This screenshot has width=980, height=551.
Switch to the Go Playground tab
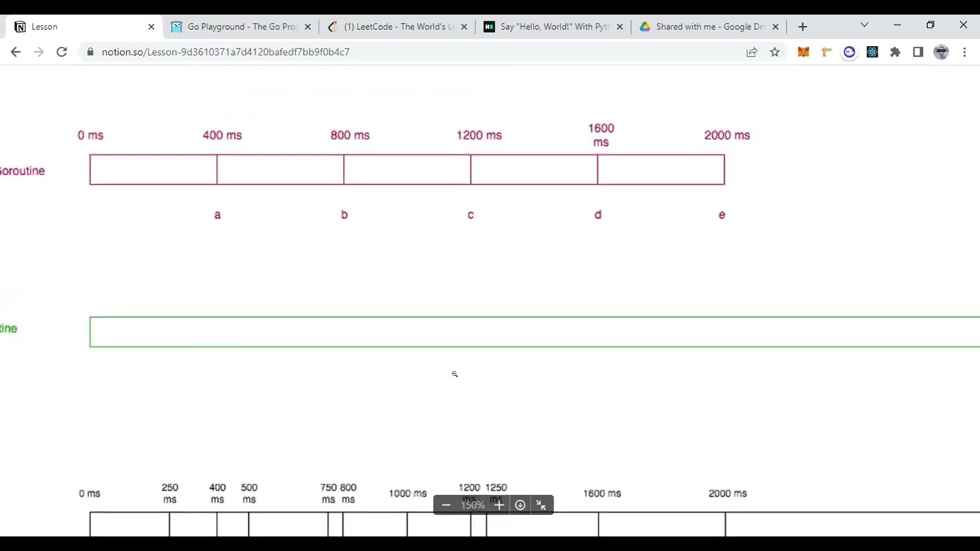tap(242, 26)
